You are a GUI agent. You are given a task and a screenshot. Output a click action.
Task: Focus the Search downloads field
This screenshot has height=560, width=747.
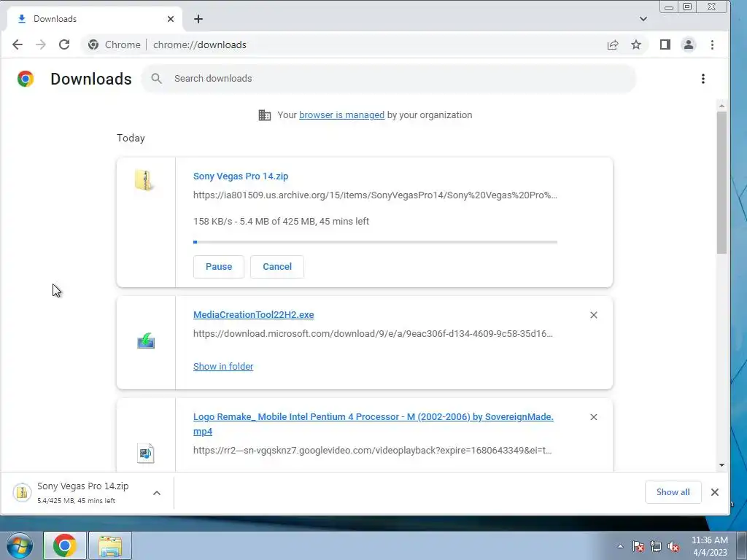(x=389, y=79)
